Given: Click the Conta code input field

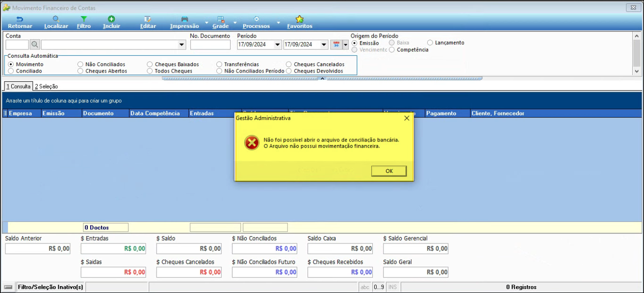Looking at the screenshot, I should point(17,45).
